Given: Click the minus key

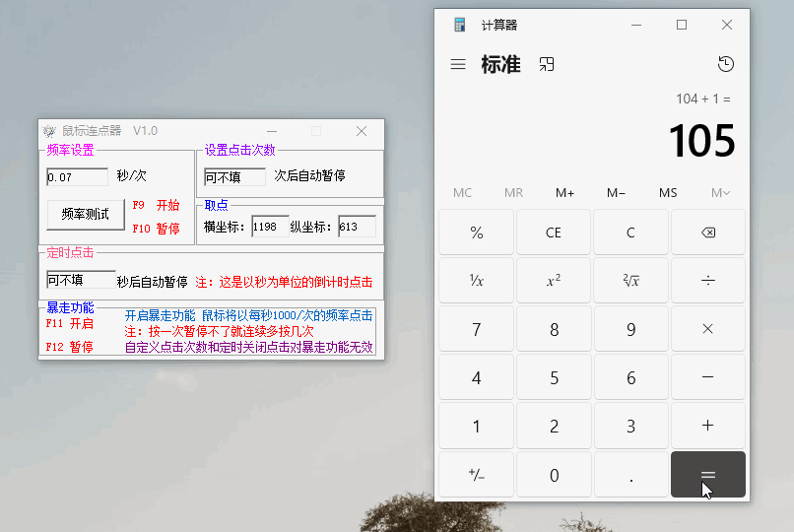Looking at the screenshot, I should (708, 377).
